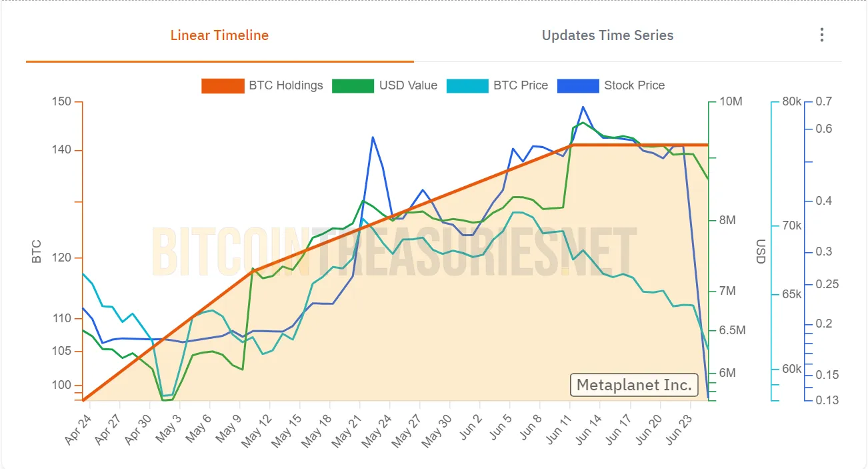Select the Jun 23 x-axis date label
Screen dimensions: 868x469
tap(685, 430)
